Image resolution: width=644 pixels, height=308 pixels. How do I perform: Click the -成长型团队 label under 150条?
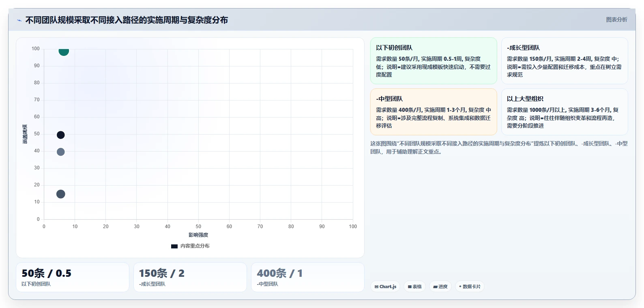tap(152, 284)
